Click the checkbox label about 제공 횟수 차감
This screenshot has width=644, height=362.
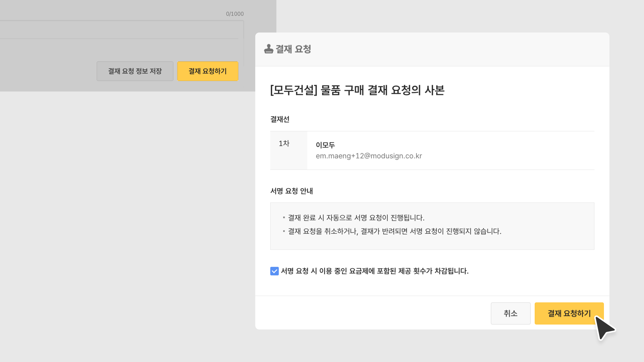(374, 271)
